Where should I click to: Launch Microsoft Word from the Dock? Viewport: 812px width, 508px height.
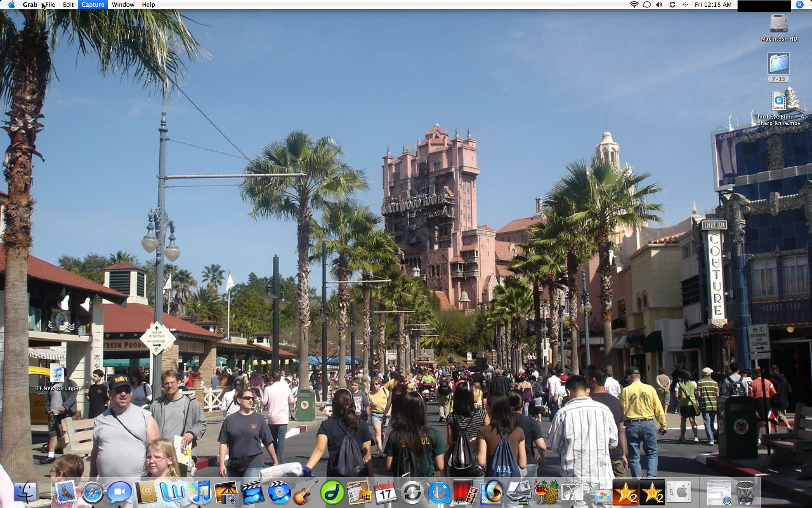(x=173, y=493)
